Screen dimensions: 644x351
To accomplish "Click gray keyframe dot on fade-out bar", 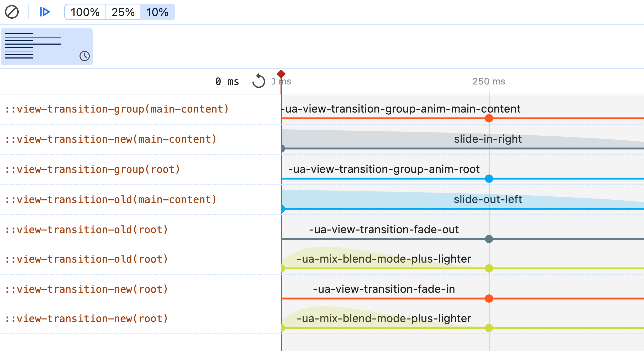I will (x=489, y=239).
